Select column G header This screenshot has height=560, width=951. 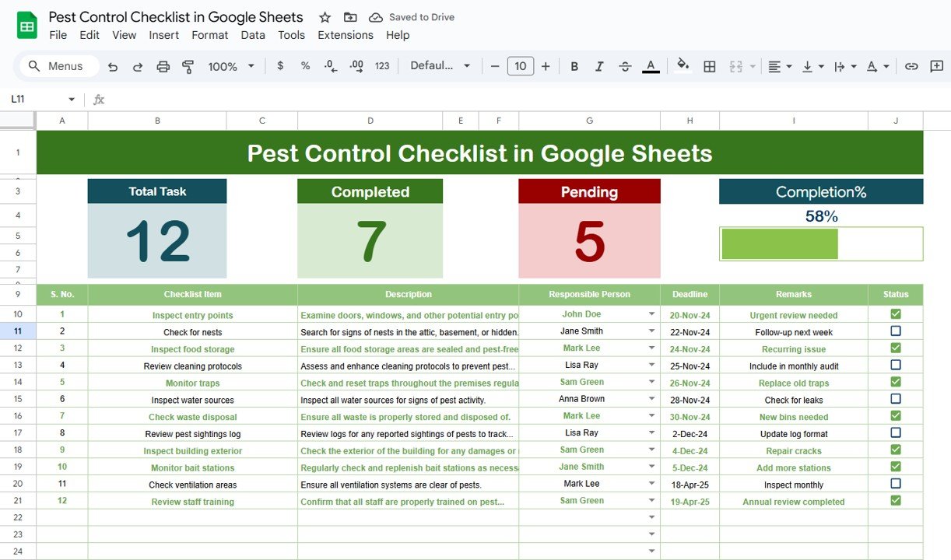(589, 121)
